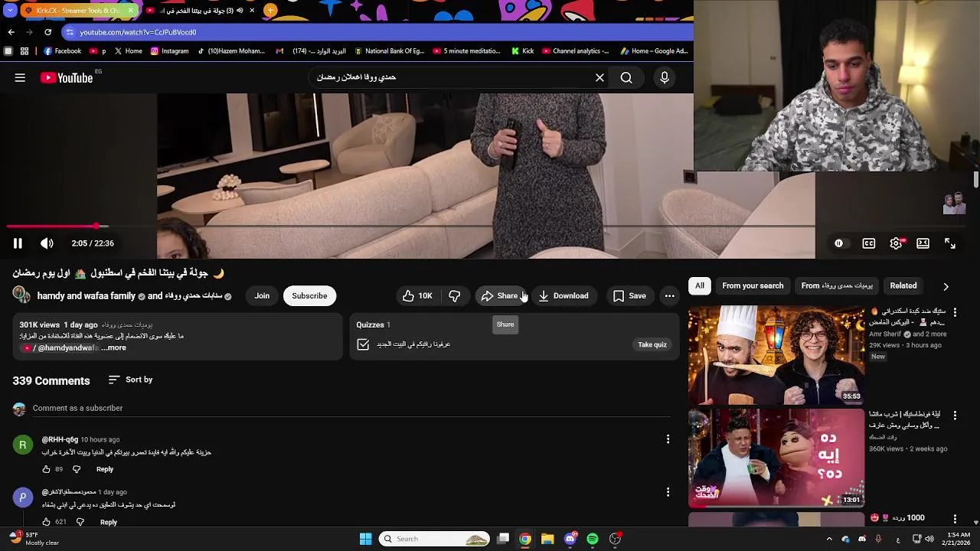980x551 pixels.
Task: Open hamdy and wafaa family channel name
Action: (x=86, y=295)
